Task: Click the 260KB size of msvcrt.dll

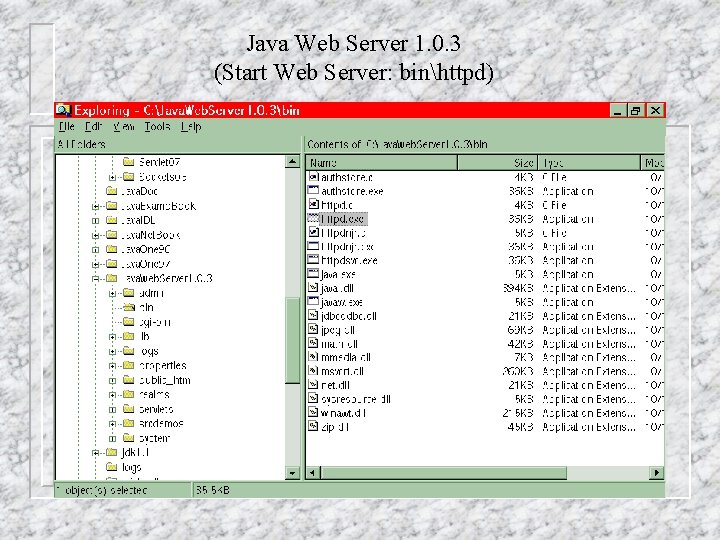Action: tap(518, 371)
